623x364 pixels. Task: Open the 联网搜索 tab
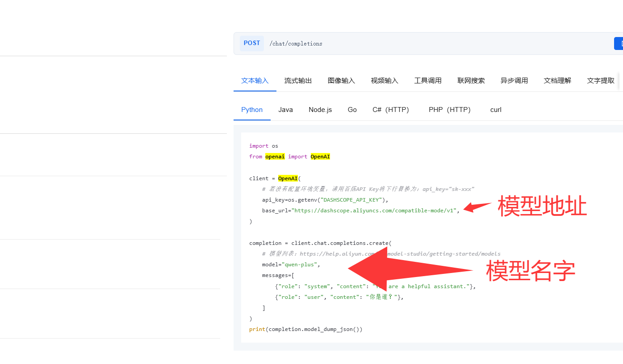point(471,81)
